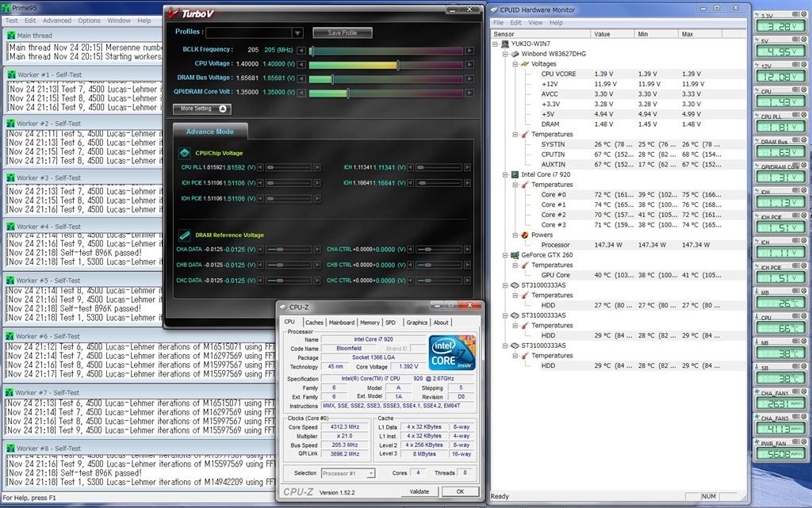Viewport: 812px width, 508px height.
Task: Click the CPU/Chip Voltage section icon in TurboV
Action: [184, 153]
